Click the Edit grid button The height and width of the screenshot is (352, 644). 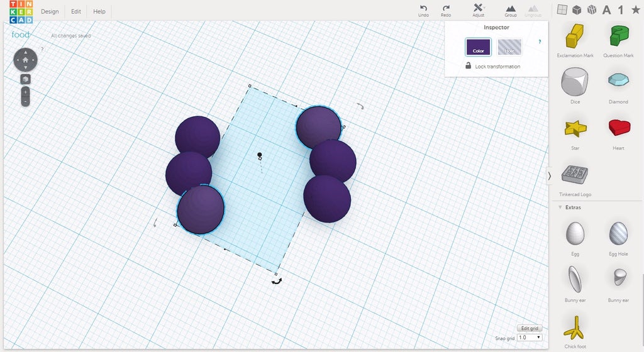pos(530,328)
